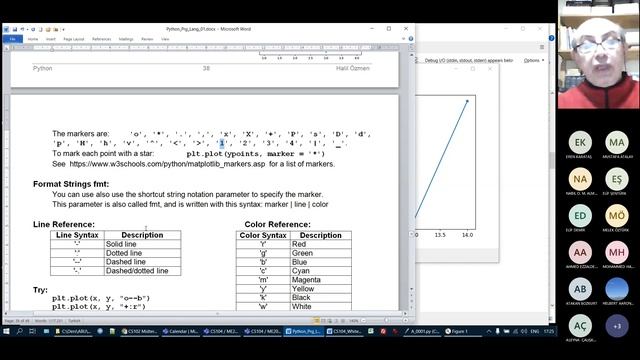
Task: Click the 'Format Strings fmt:' heading
Action: (71, 184)
